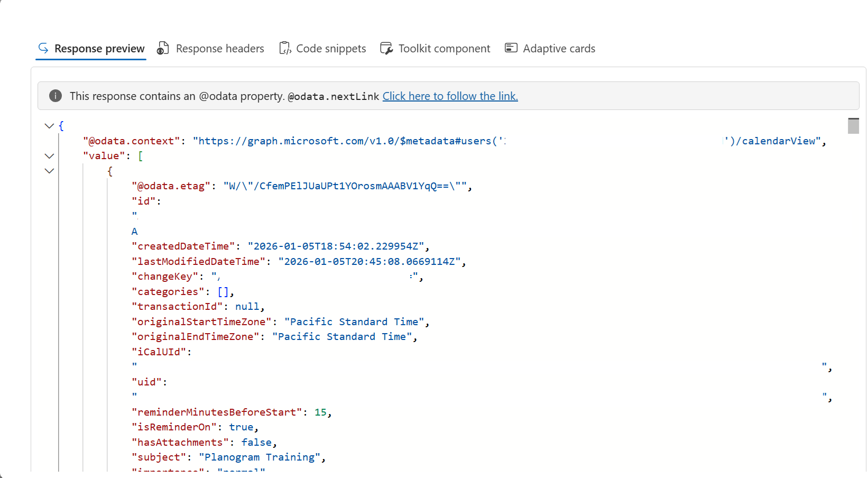Click the subject value "Planogram Training"

click(260, 457)
